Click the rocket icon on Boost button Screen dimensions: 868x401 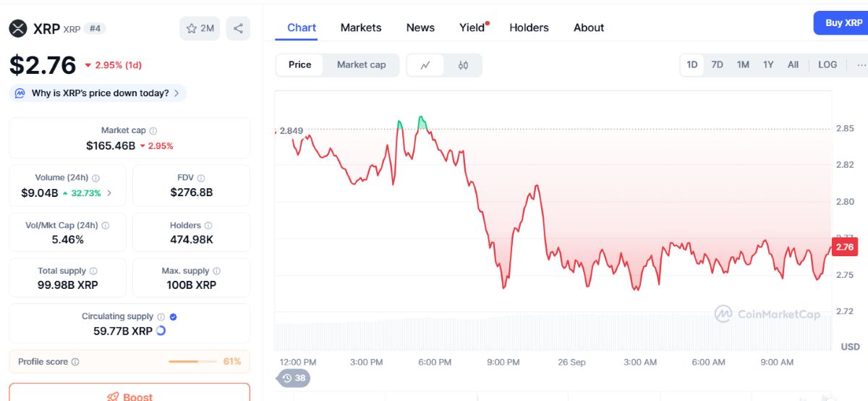pyautogui.click(x=113, y=397)
